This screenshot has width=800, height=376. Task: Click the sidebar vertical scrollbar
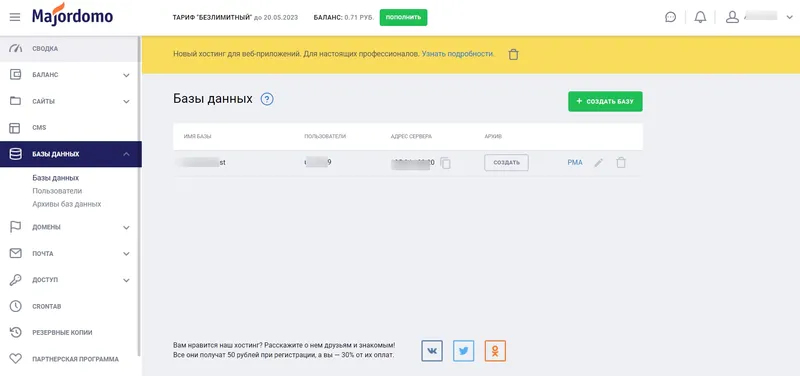coord(139,196)
